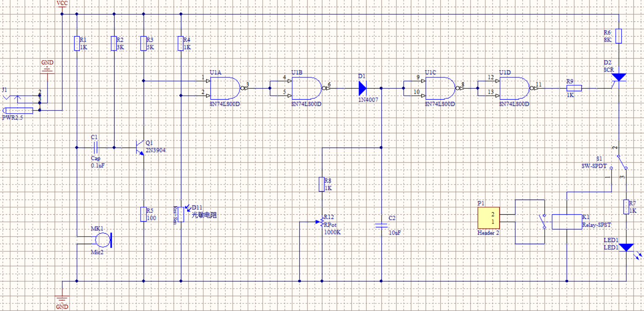
Task: Click the Relay-SPST label
Action: click(596, 225)
